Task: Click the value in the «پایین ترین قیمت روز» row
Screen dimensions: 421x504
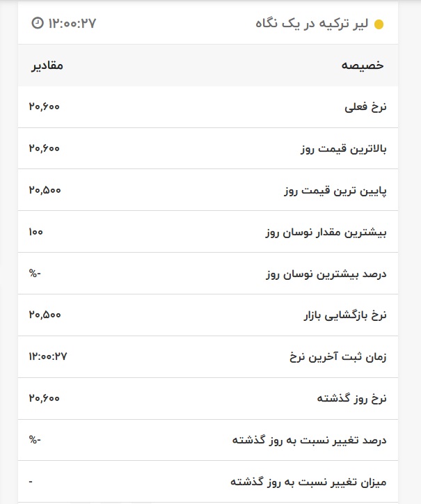Action: [x=45, y=189]
